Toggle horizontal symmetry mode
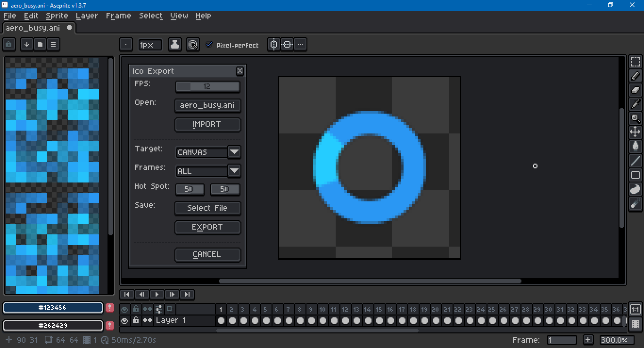 (x=287, y=45)
